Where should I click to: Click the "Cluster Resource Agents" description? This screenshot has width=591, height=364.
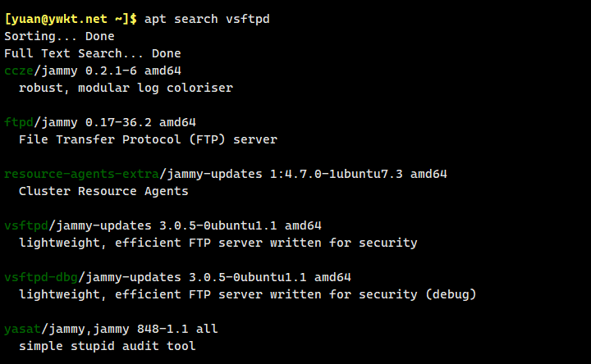(103, 191)
